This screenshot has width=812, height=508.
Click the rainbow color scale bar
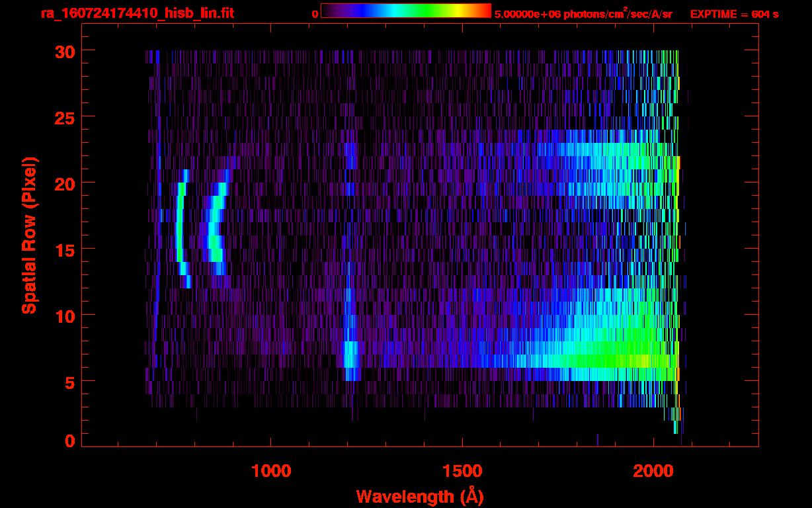[406, 11]
